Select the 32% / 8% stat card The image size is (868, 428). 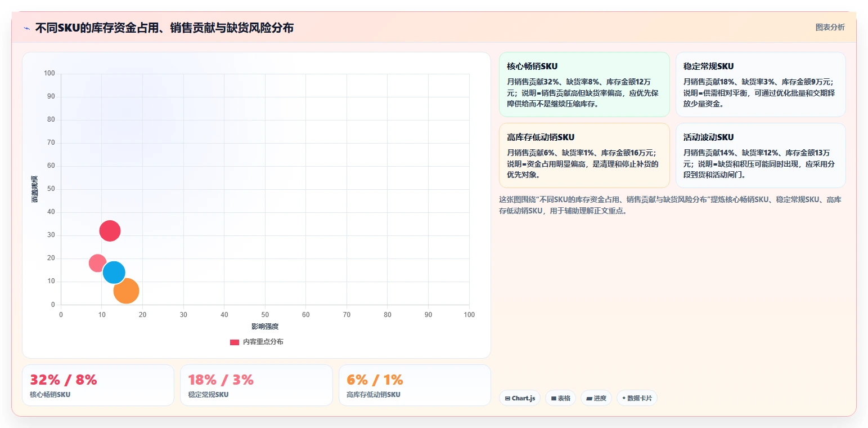pyautogui.click(x=98, y=385)
